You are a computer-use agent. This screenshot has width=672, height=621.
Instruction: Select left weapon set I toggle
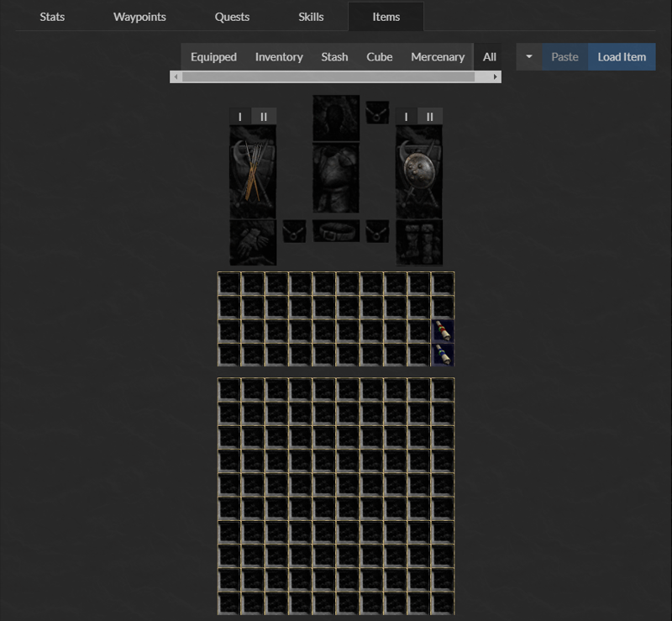pyautogui.click(x=240, y=116)
